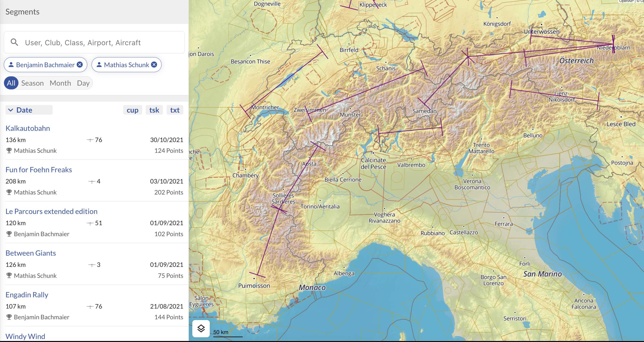Click the date 30/10/2021

(x=167, y=140)
